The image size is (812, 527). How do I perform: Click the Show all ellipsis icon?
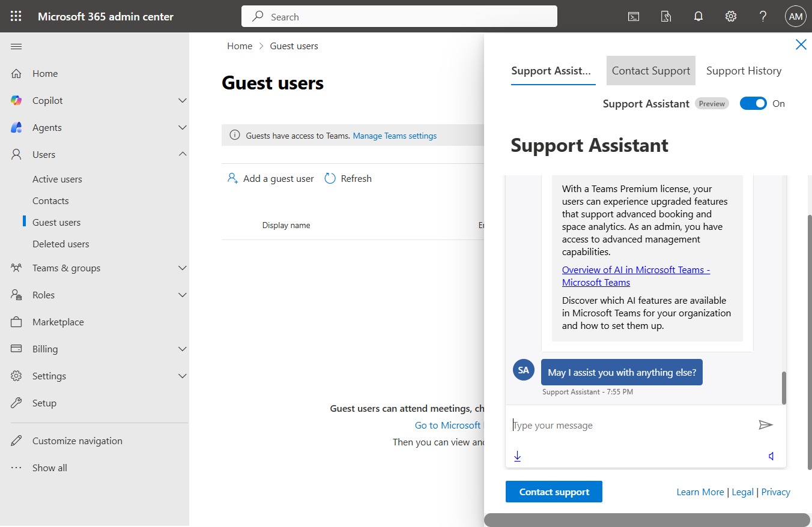16,468
